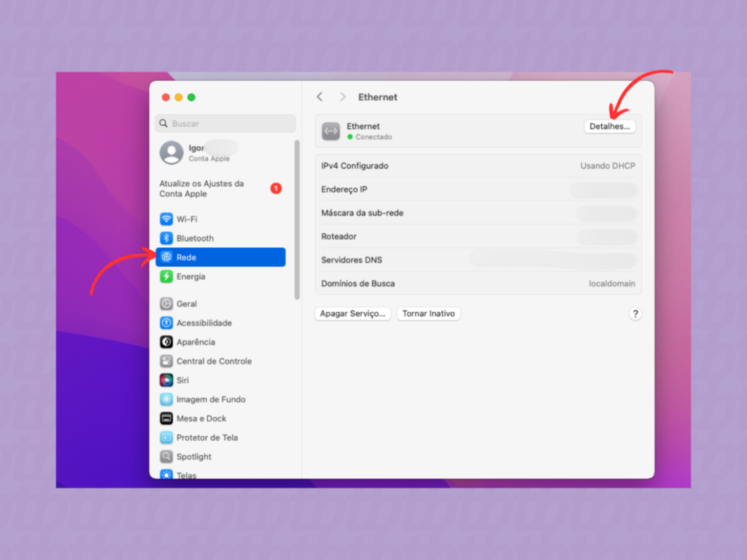Screen dimensions: 747x560
Task: Select Spotlight label in sidebar
Action: point(194,456)
